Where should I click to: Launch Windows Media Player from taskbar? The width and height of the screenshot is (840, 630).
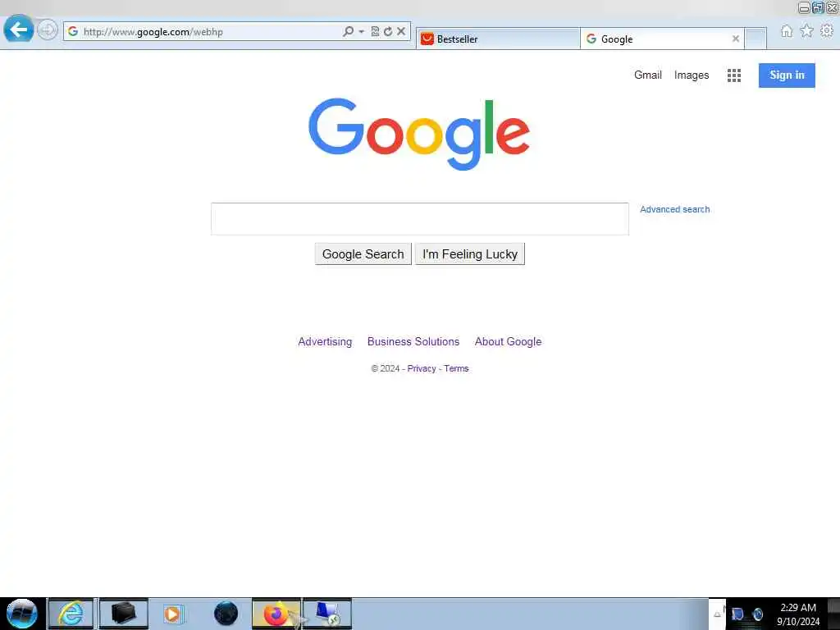tap(172, 614)
